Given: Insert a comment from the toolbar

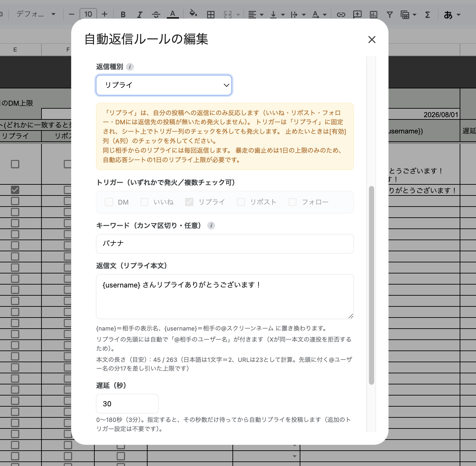Looking at the screenshot, I should (357, 14).
